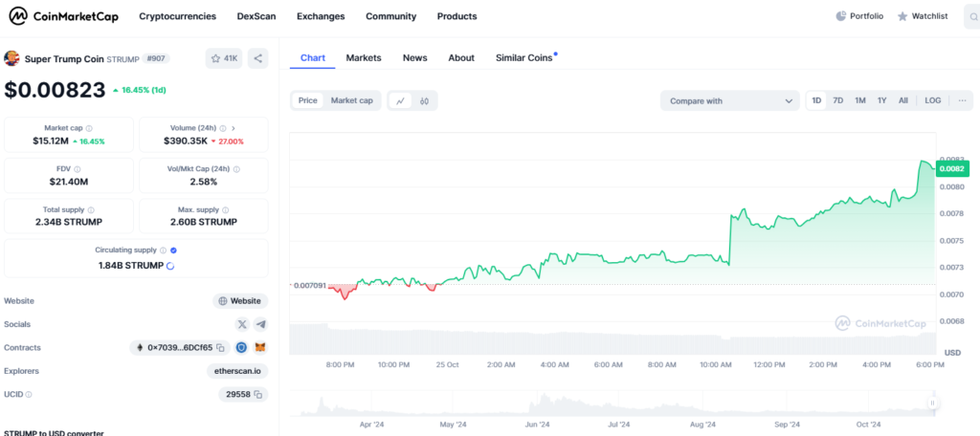Expand Volume (24h) details chevron
The image size is (980, 436).
click(234, 128)
